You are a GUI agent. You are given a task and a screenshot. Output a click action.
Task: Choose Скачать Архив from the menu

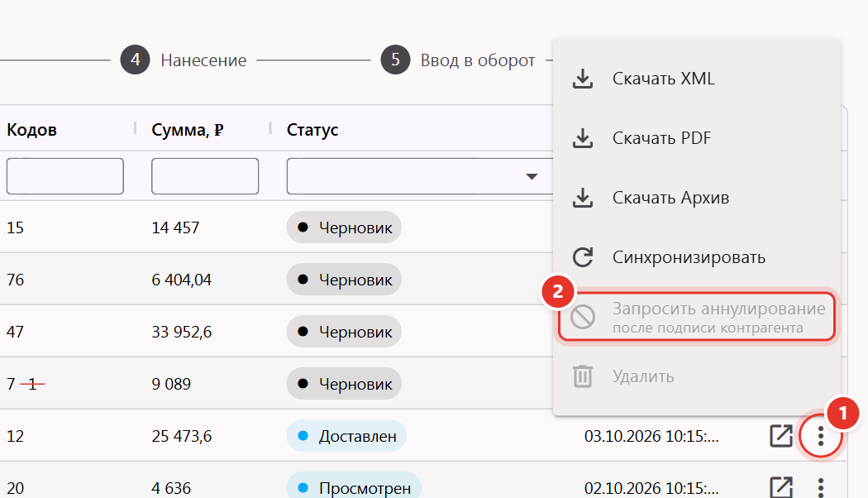click(x=697, y=198)
